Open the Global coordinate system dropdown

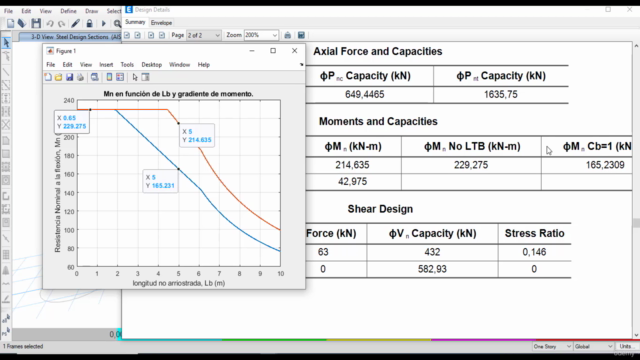coord(594,347)
